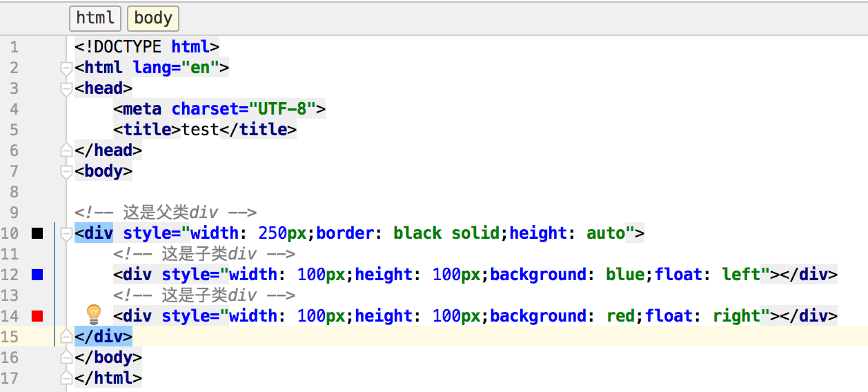Click the closing </body> tag text
This screenshot has width=868, height=392.
[x=108, y=357]
